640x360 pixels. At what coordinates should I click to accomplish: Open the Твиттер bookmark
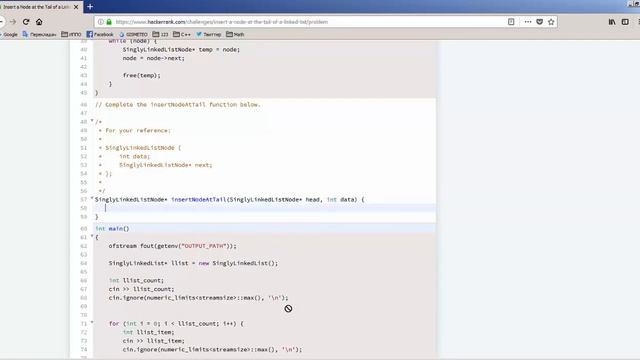(209, 35)
